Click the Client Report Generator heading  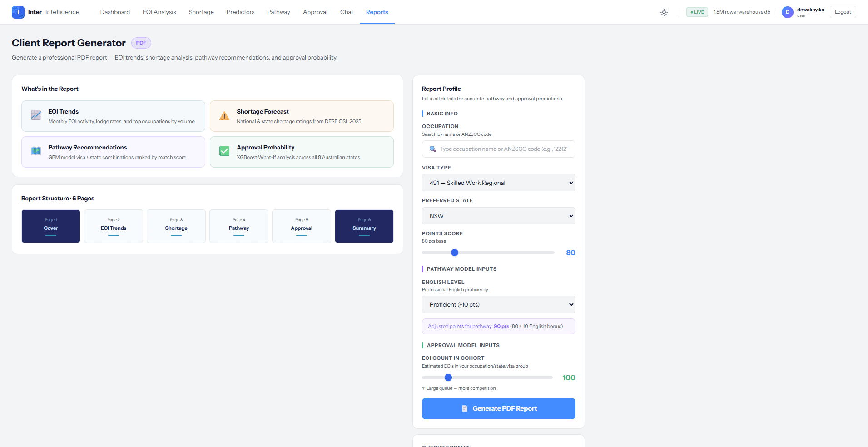coord(69,43)
